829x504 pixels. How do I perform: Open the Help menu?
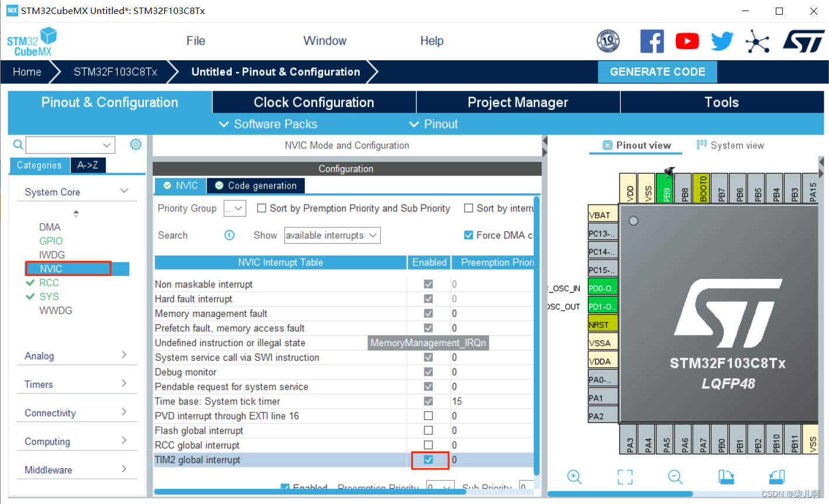coord(432,40)
